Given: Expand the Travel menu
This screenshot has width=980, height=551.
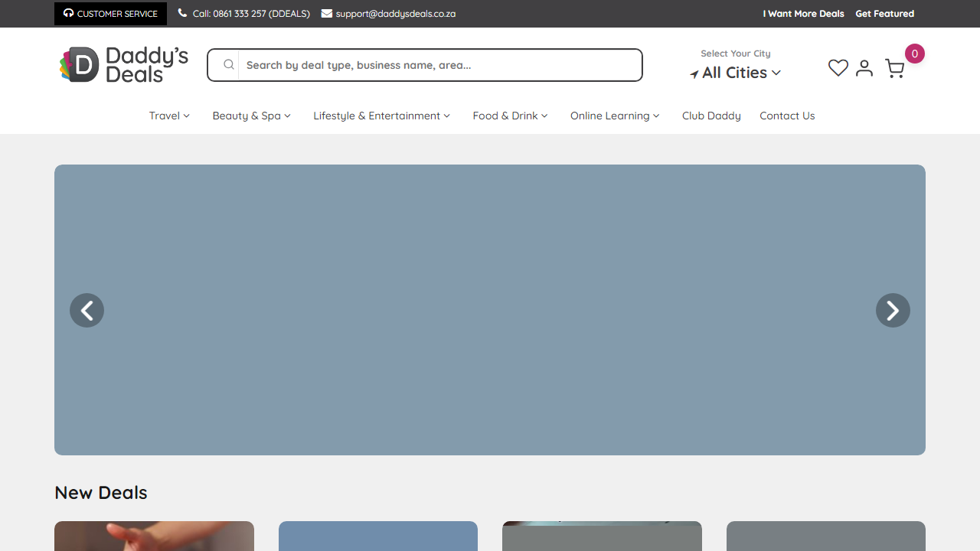Looking at the screenshot, I should pyautogui.click(x=169, y=116).
